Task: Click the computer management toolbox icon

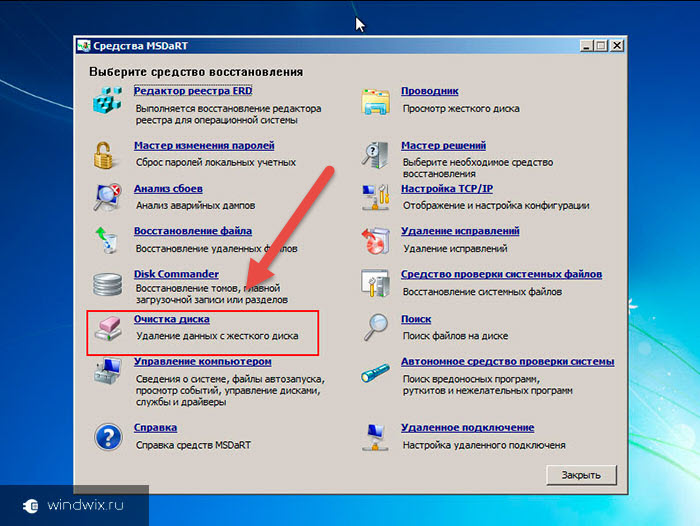Action: point(108,371)
